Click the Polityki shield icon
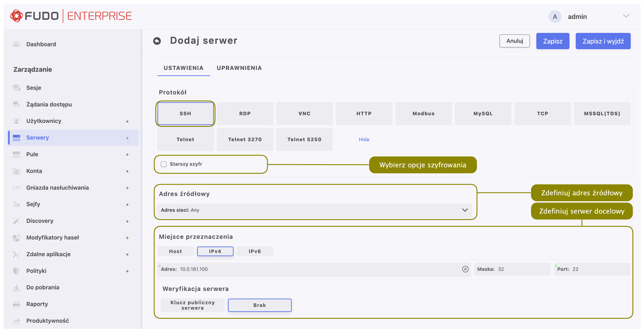The height and width of the screenshot is (334, 644). [16, 271]
